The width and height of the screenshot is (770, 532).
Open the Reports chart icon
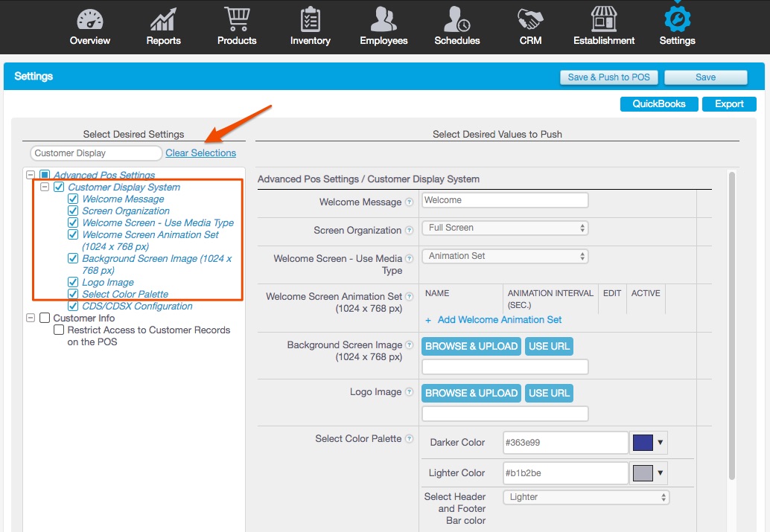pos(163,20)
